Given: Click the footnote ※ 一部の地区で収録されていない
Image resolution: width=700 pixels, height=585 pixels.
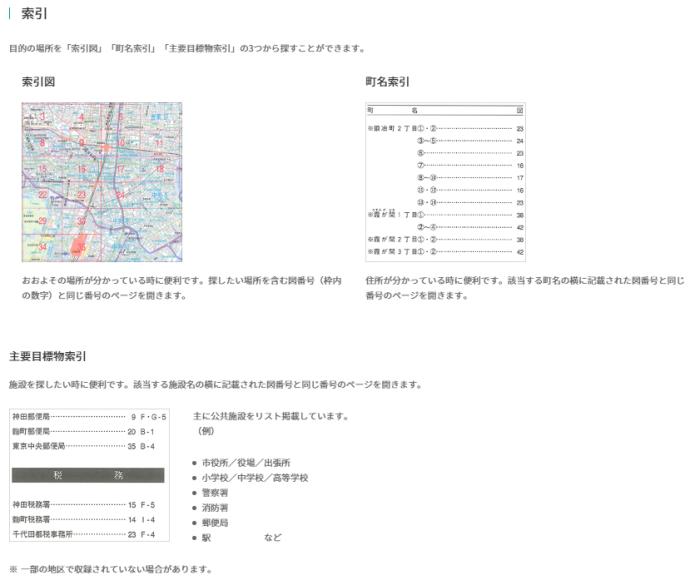Looking at the screenshot, I should [110, 569].
